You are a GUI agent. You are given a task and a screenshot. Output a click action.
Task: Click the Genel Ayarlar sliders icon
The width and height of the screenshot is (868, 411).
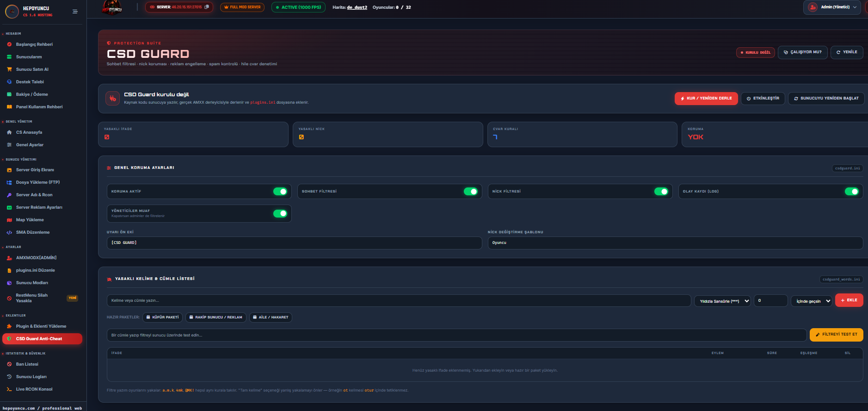pos(9,145)
